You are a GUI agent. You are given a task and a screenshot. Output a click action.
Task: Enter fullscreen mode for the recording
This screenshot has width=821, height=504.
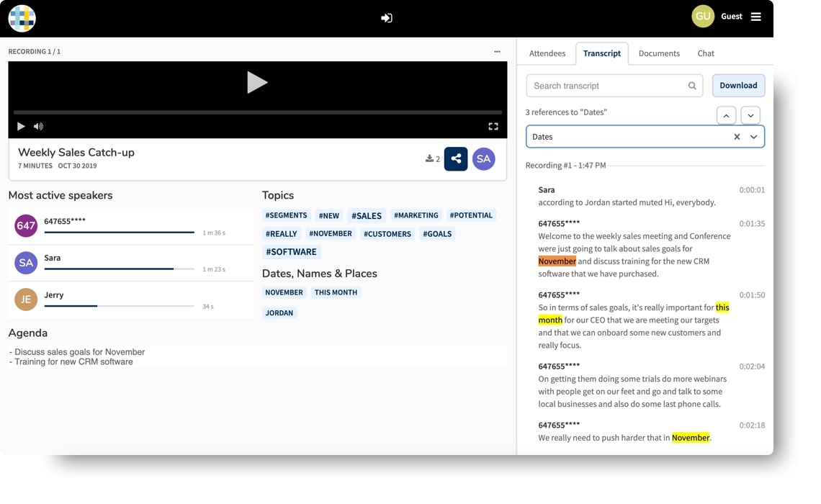point(493,126)
